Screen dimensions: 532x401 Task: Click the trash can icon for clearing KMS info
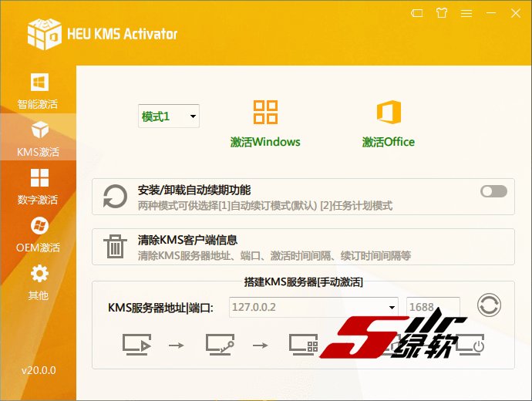pos(116,247)
